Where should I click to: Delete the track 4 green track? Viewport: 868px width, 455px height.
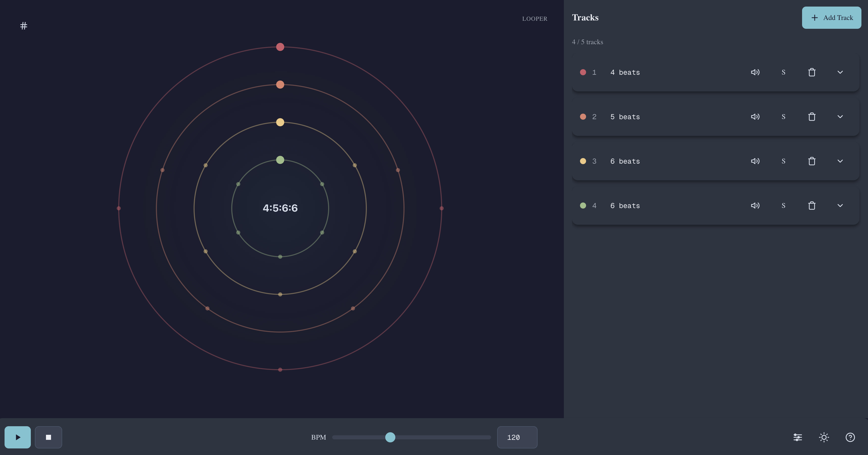[812, 206]
